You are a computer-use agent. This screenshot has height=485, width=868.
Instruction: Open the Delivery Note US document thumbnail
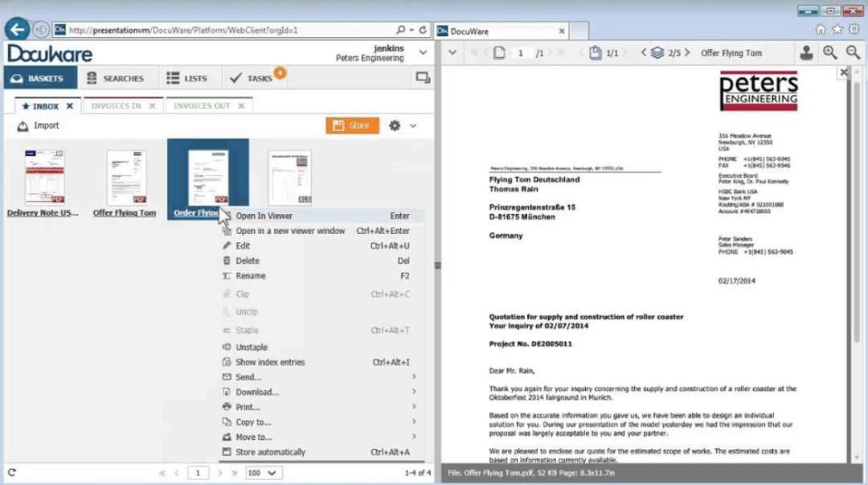click(x=43, y=176)
